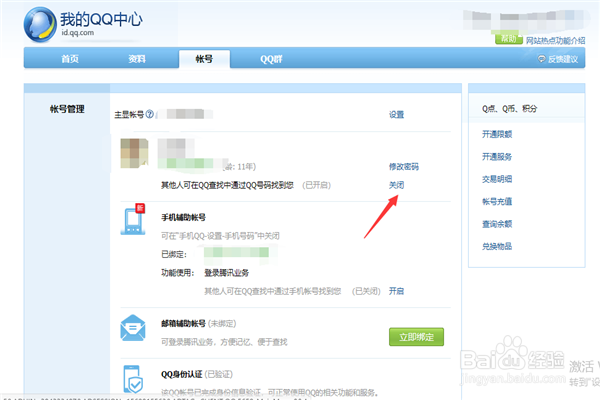The image size is (600, 400).
Task: Click the green 立即绑定 button
Action: [x=416, y=337]
